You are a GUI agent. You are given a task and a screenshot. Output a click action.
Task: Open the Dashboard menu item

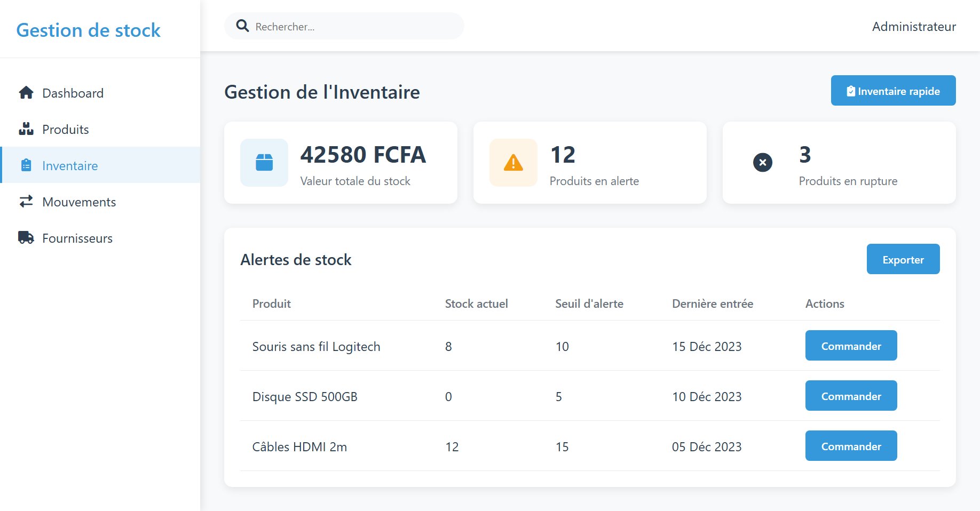click(73, 93)
